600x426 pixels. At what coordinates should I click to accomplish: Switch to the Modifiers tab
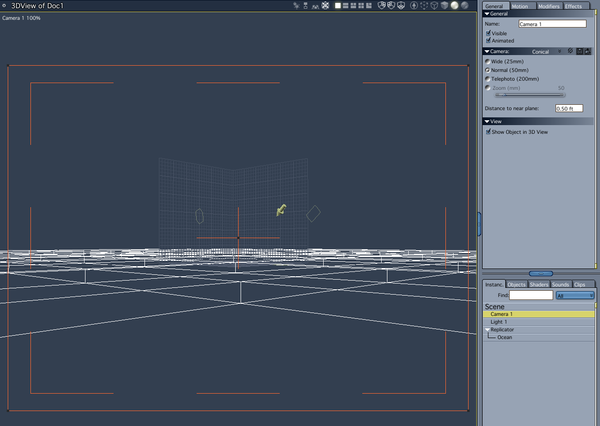[549, 6]
